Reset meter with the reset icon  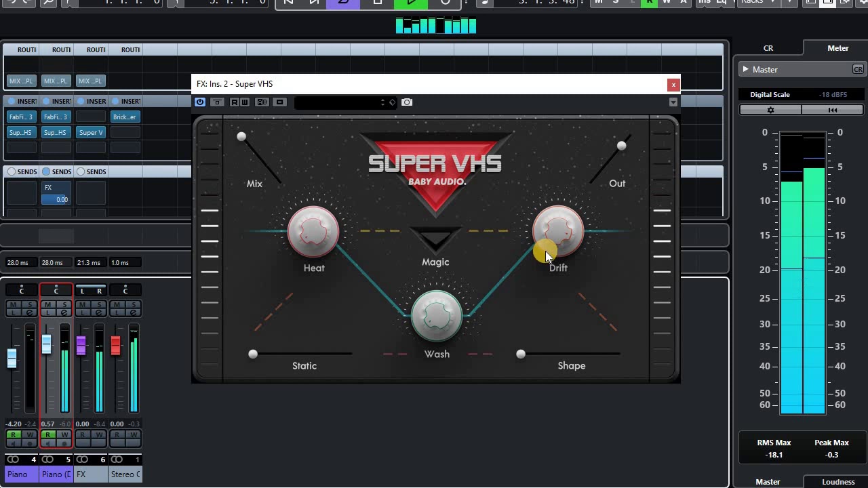[x=833, y=110]
